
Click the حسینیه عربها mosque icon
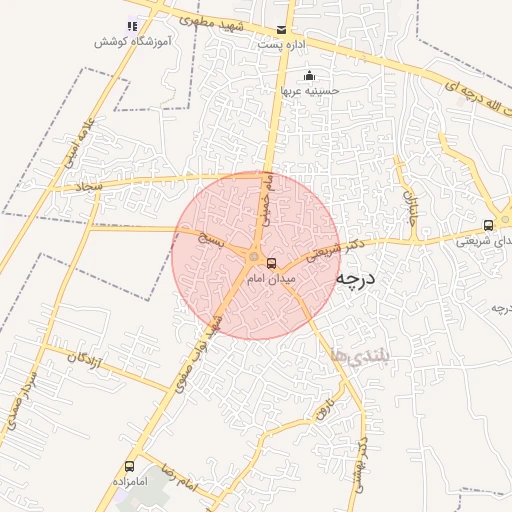(309, 76)
